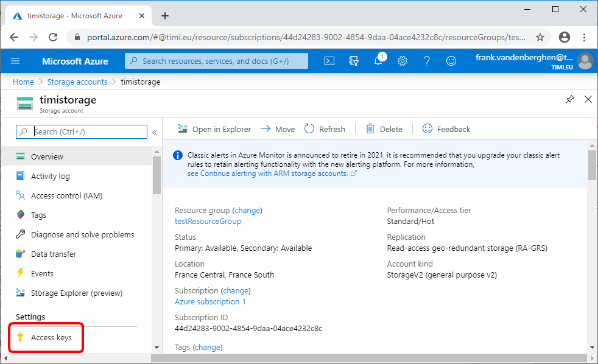The image size is (598, 364).
Task: Select Overview in the resource menu
Action: 76,156
